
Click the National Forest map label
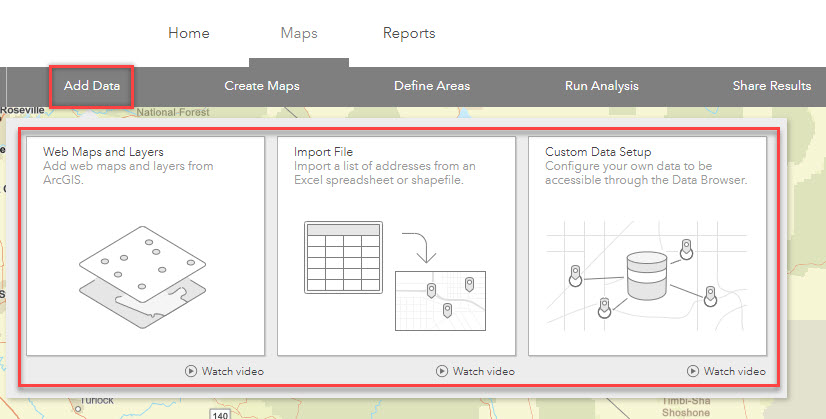click(173, 112)
